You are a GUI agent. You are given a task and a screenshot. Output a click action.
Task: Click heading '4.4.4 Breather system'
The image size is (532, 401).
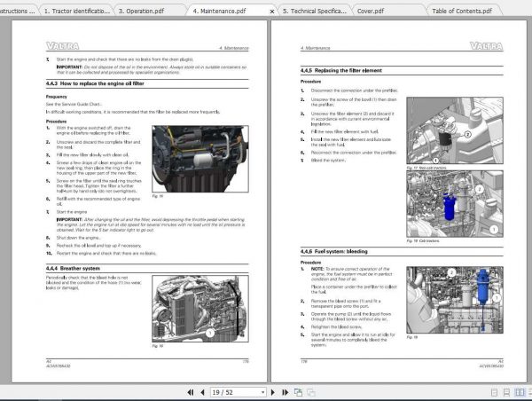tap(73, 268)
